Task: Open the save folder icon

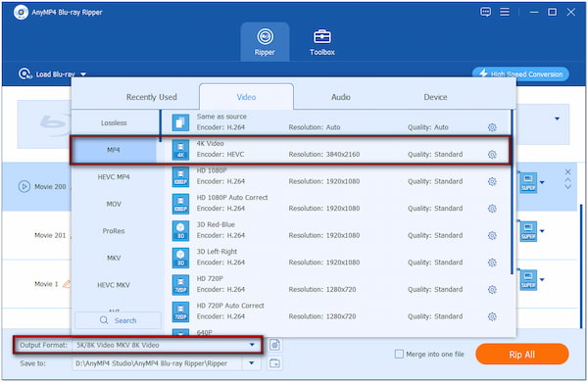Action: pyautogui.click(x=274, y=362)
